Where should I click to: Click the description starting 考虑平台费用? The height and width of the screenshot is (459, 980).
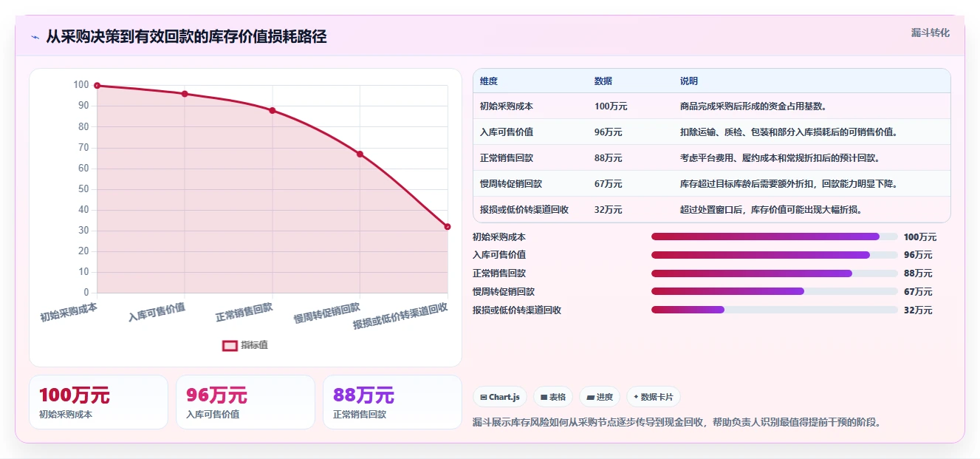pyautogui.click(x=780, y=158)
